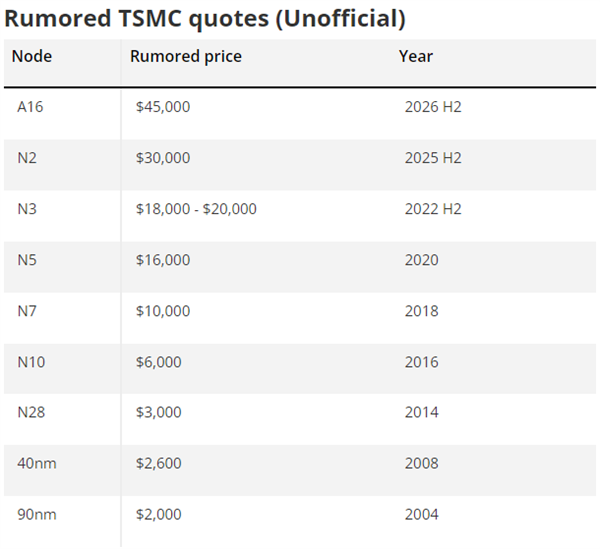The width and height of the screenshot is (600, 549).
Task: Select the N7 node cell
Action: click(28, 311)
